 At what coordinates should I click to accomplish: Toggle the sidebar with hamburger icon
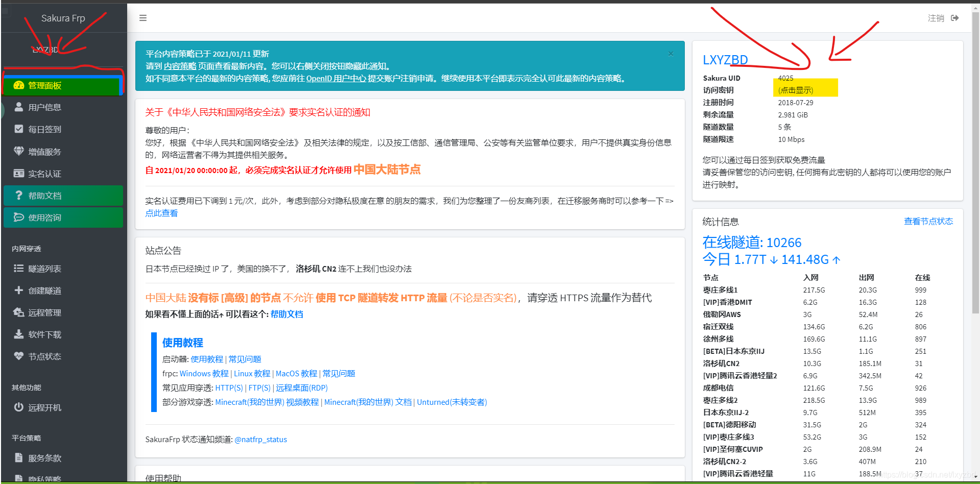[x=142, y=17]
